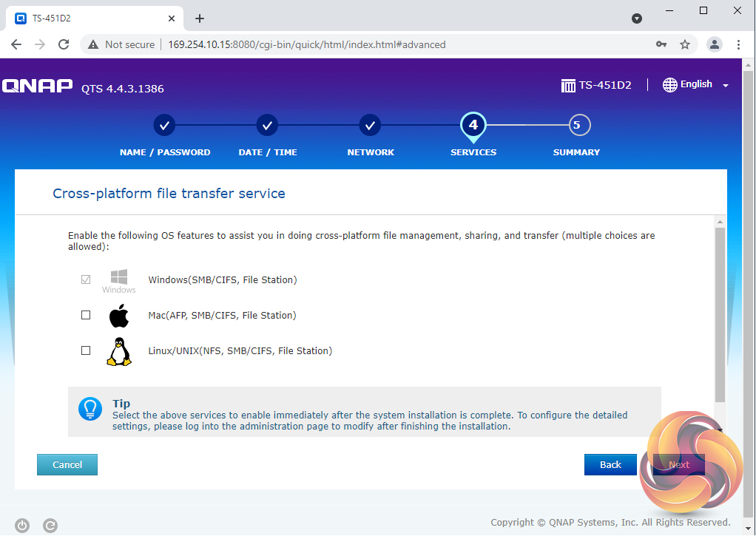This screenshot has height=536, width=756.
Task: Click the SUMMARY step label
Action: point(576,152)
